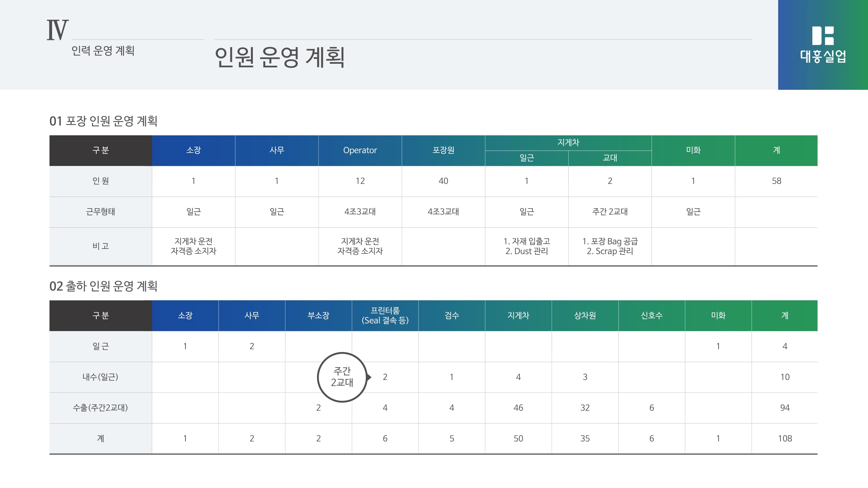
Task: Click the 주간 2교대 circle callout
Action: 342,377
